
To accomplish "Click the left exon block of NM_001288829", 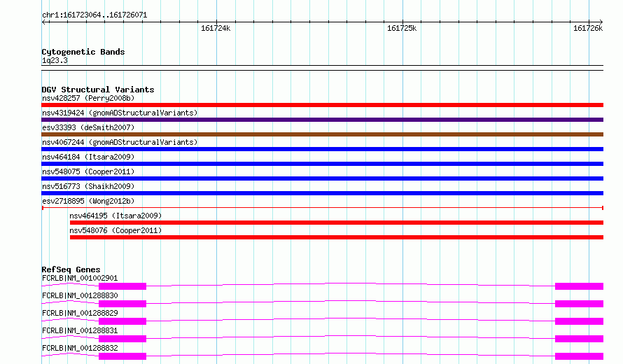I will [122, 321].
